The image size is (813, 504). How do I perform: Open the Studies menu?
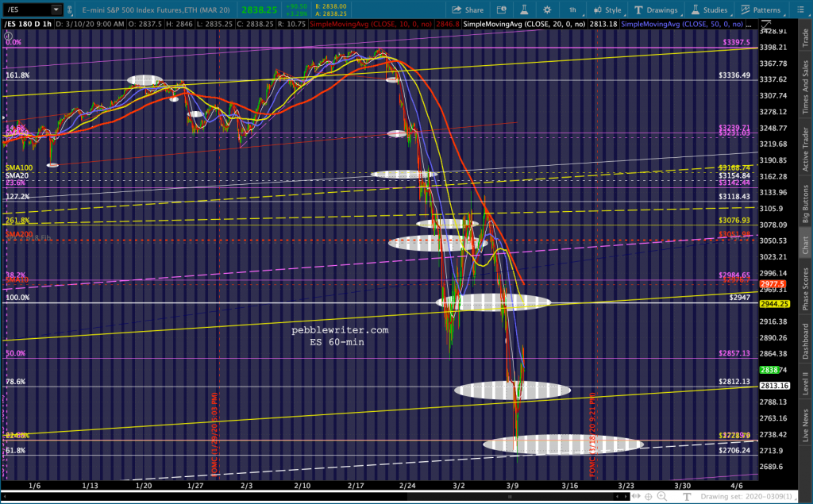tap(709, 10)
